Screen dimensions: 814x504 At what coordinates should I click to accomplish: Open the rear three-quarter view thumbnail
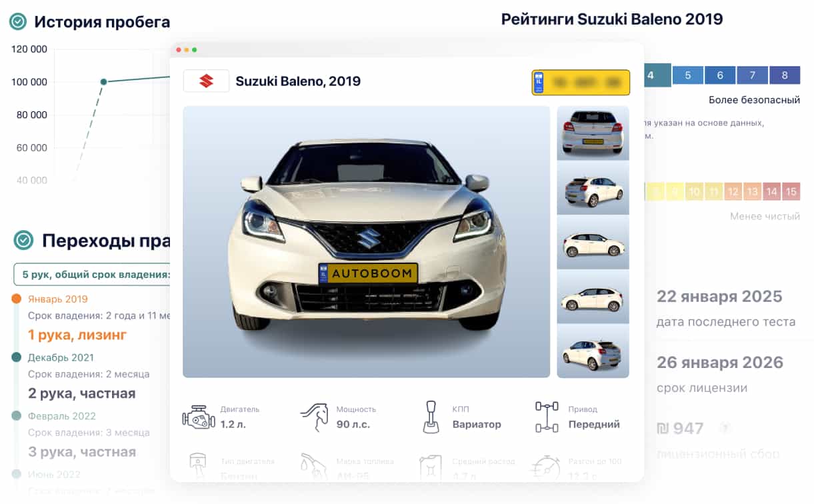tap(593, 187)
